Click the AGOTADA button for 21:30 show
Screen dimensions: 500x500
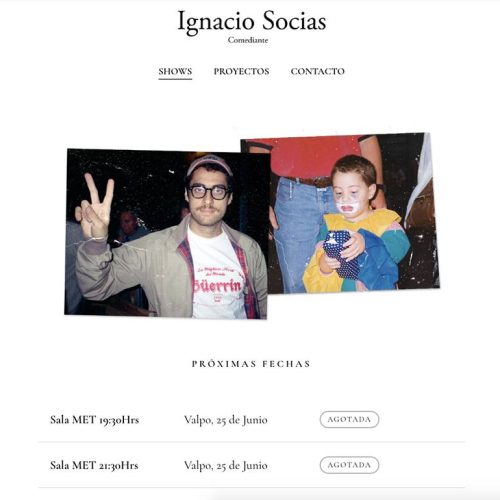pos(349,465)
